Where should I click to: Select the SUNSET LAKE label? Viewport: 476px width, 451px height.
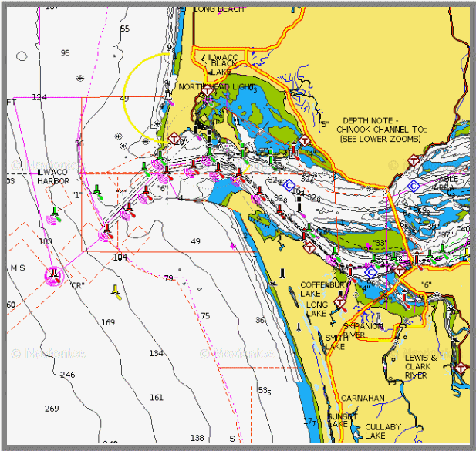(x=343, y=420)
